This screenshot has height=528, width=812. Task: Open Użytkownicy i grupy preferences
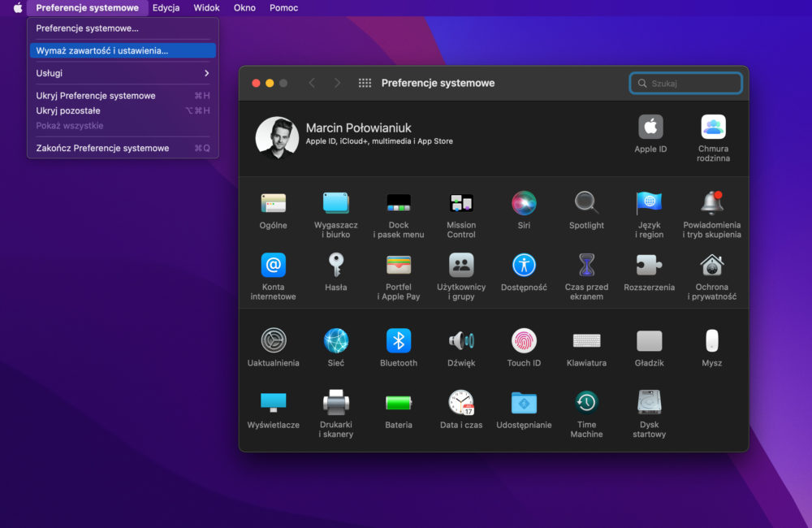pyautogui.click(x=461, y=265)
